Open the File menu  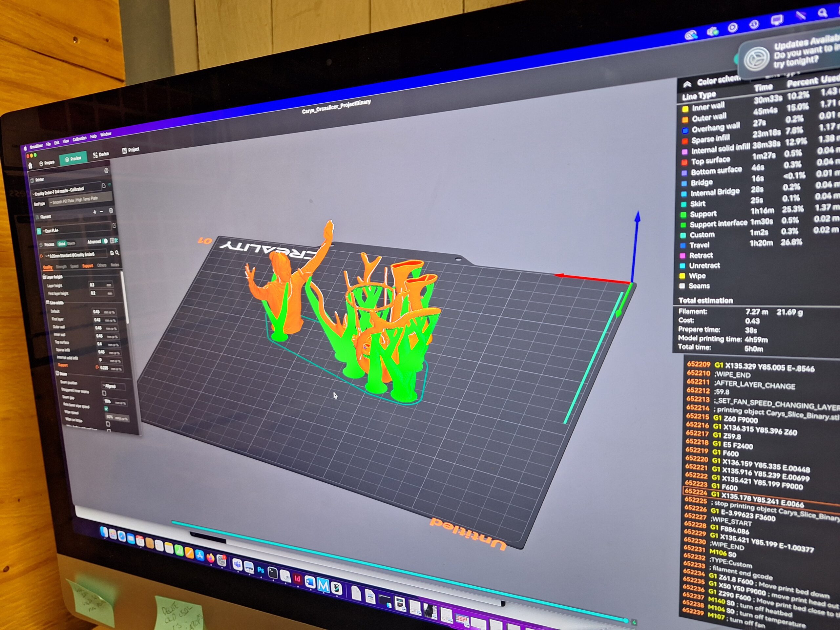(x=48, y=144)
